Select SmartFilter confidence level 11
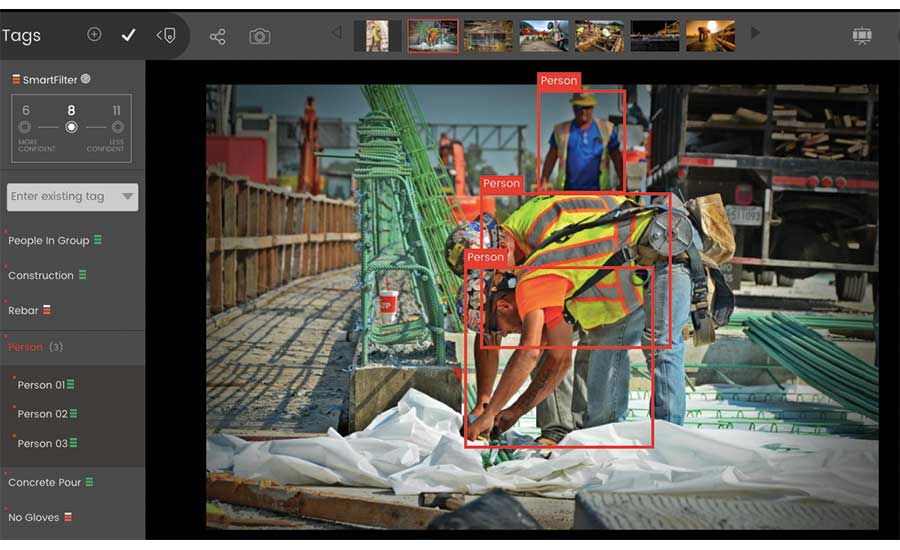 [118, 126]
